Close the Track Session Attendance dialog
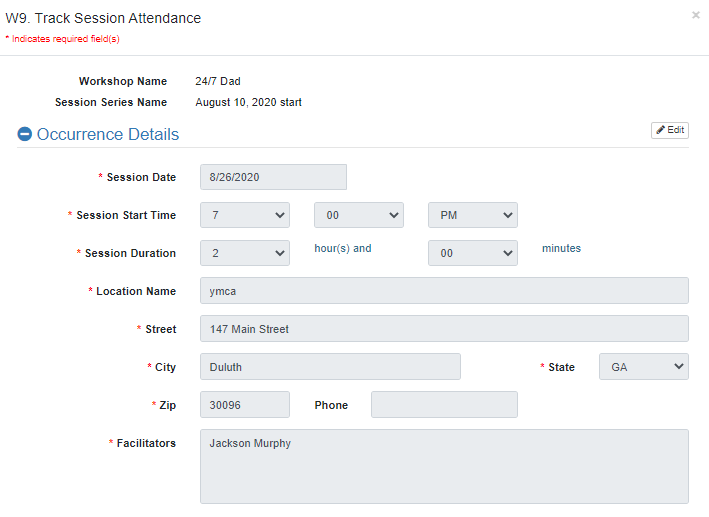Image resolution: width=709 pixels, height=517 pixels. pos(696,15)
